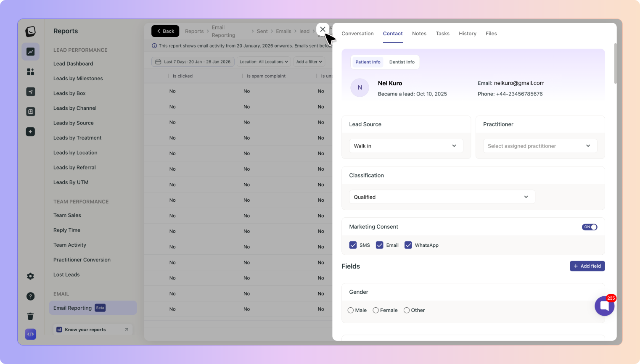
Task: Open Leads by Treatment report
Action: tap(77, 138)
